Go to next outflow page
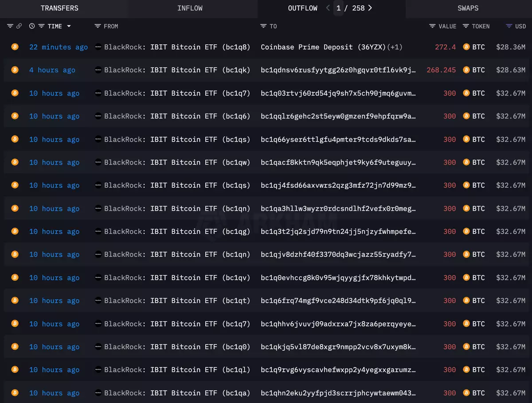 click(x=370, y=8)
